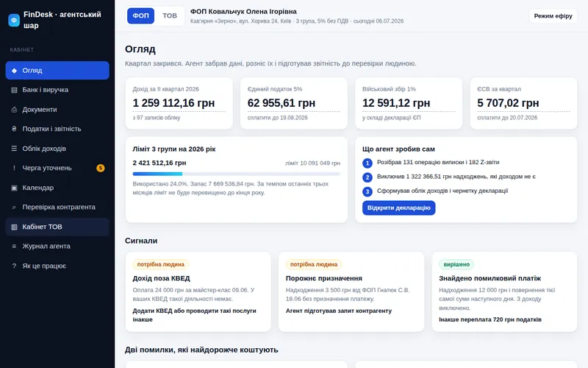Click the Облік доходів list icon
This screenshot has height=368, width=588.
14,149
